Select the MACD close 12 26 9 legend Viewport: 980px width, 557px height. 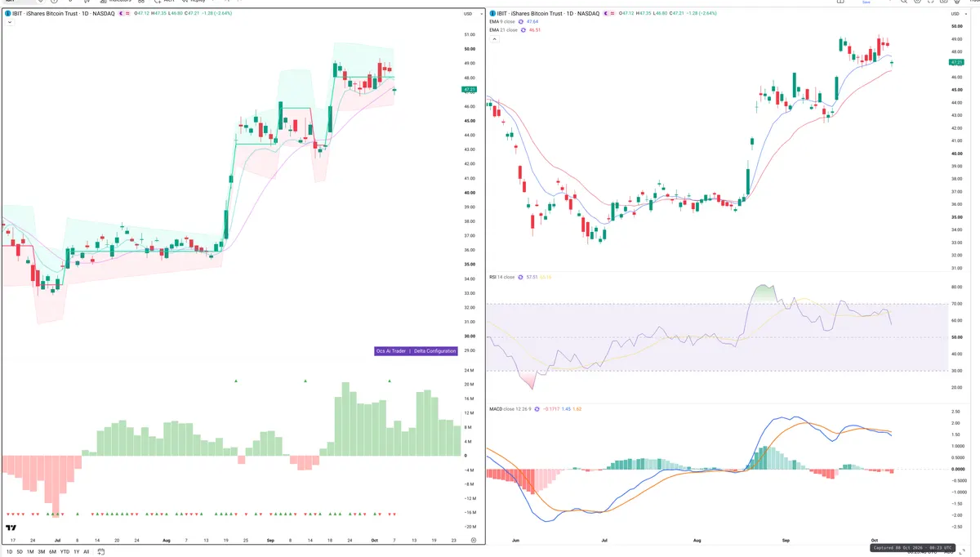click(510, 408)
